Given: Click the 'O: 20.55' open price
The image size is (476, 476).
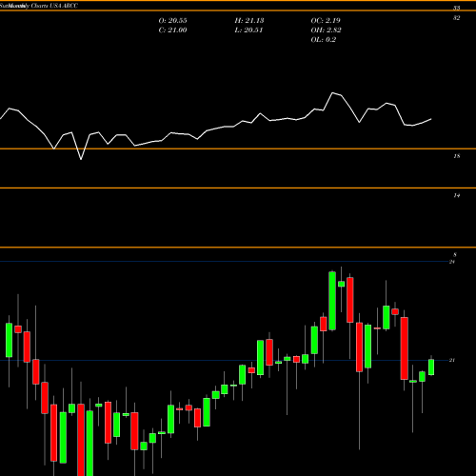Looking at the screenshot, I should 172,21.
